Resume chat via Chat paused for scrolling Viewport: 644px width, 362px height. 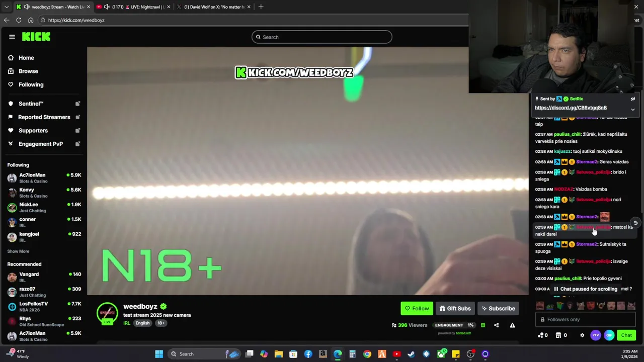point(585,289)
